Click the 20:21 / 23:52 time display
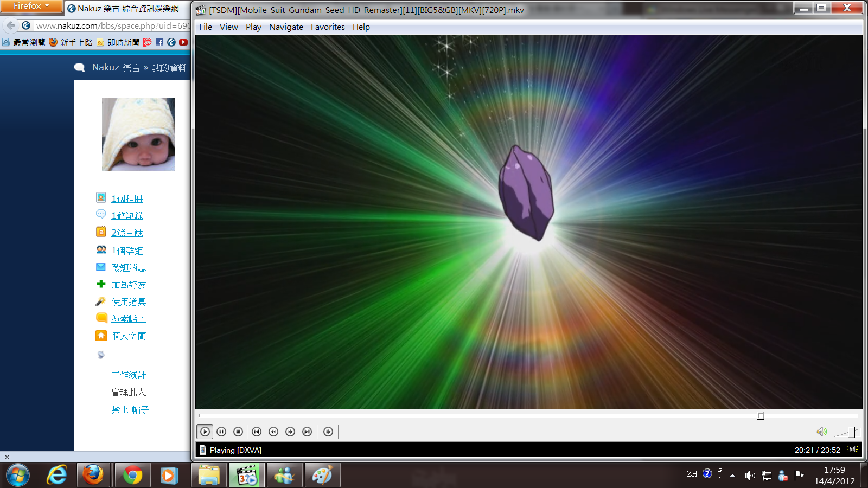Image resolution: width=868 pixels, height=488 pixels. 817,450
